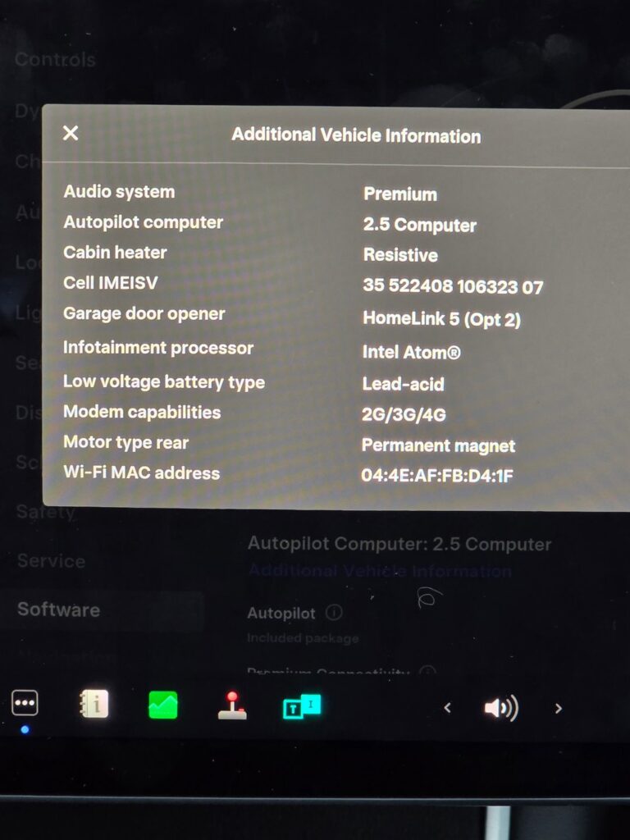This screenshot has height=840, width=630.
Task: Raise volume with the right arrow
Action: click(559, 709)
